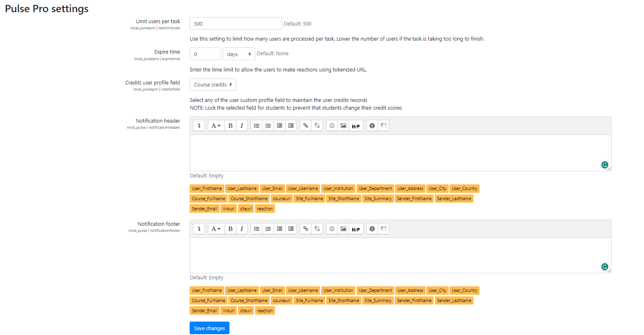Run accessibility checker in header editor

(x=372, y=126)
